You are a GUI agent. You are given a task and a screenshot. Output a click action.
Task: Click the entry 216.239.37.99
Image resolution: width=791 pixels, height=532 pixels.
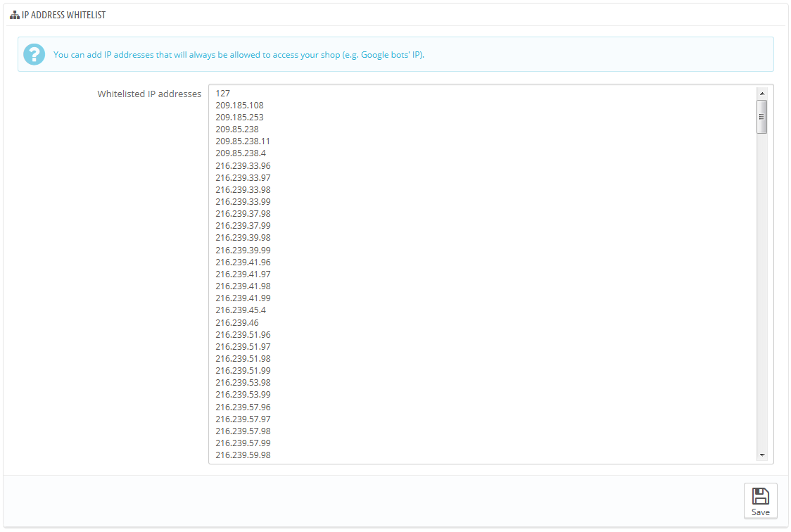243,226
